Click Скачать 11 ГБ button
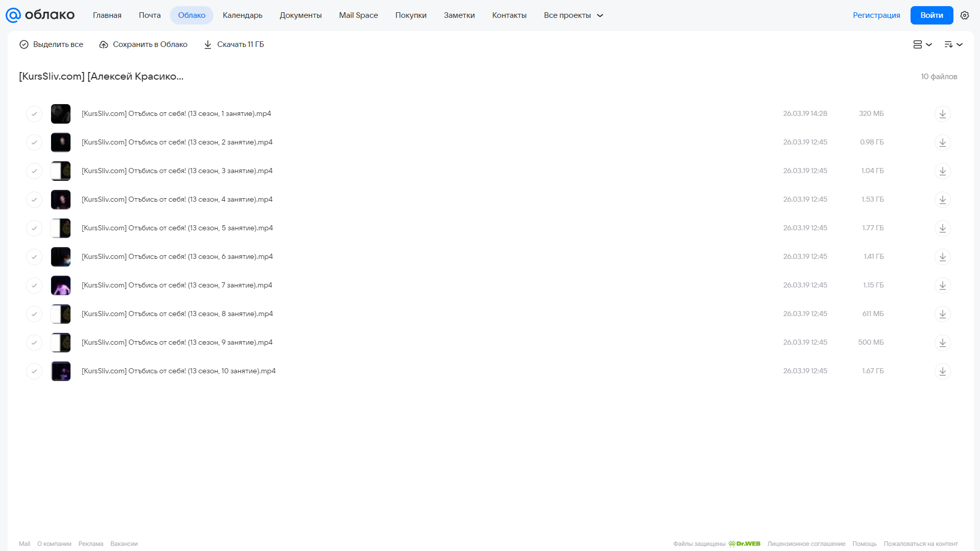The image size is (980, 551). [x=234, y=44]
